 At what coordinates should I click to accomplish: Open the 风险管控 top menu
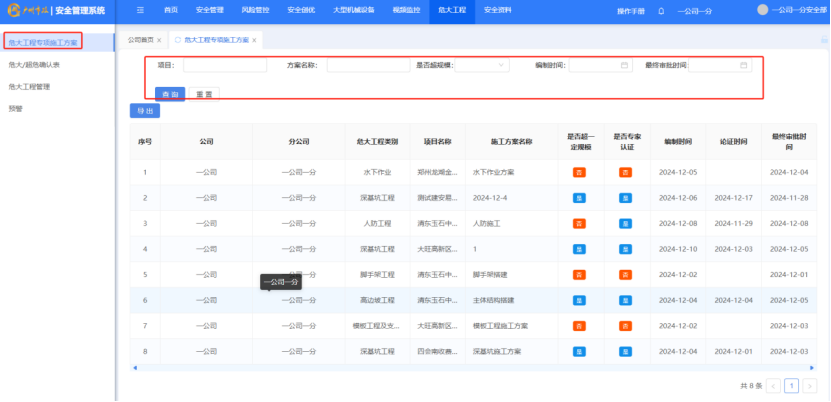coord(255,10)
